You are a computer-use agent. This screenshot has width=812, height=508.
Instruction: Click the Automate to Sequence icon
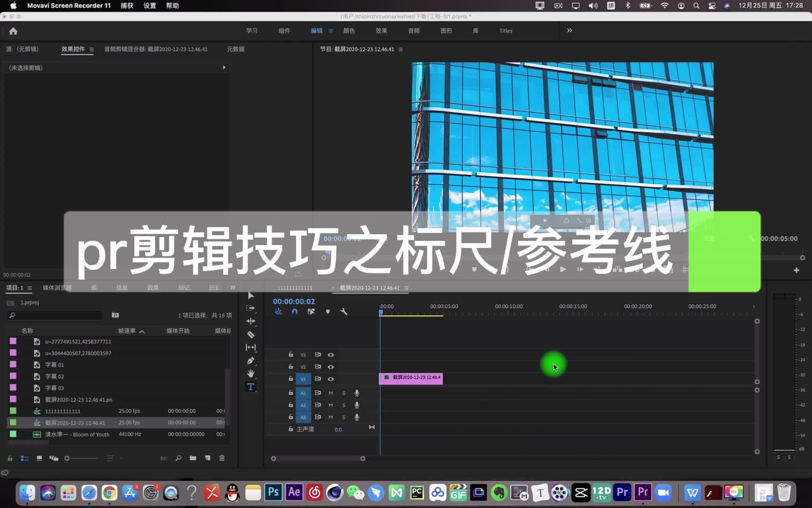(164, 458)
